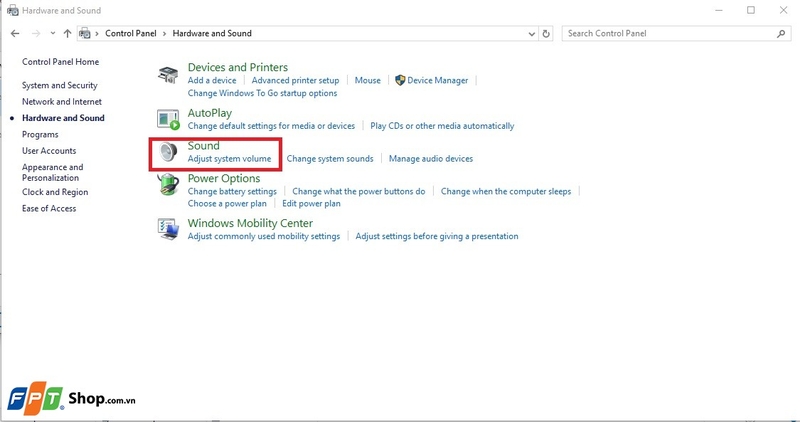
Task: Click Adjust system volume
Action: [229, 159]
